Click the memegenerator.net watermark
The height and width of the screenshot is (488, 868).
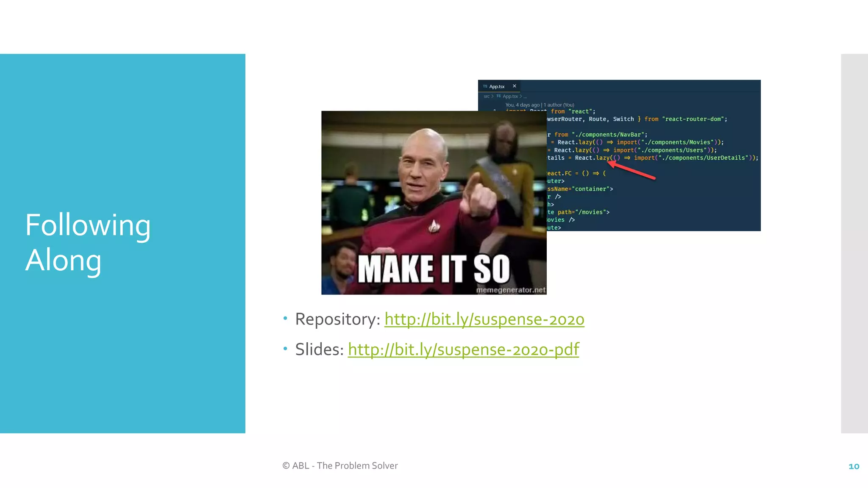point(511,290)
